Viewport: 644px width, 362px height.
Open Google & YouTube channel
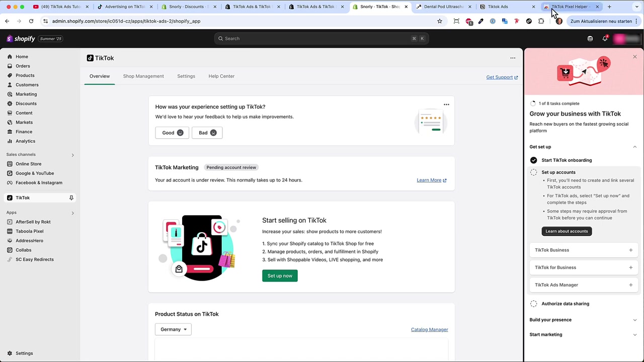tap(35, 173)
